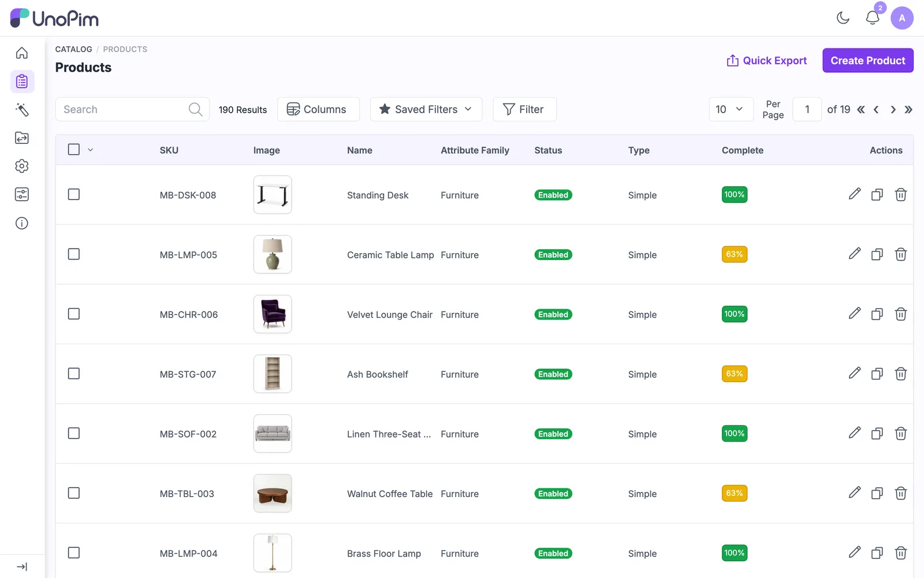This screenshot has width=924, height=578.
Task: Open the Settings gear icon in sidebar
Action: [22, 166]
